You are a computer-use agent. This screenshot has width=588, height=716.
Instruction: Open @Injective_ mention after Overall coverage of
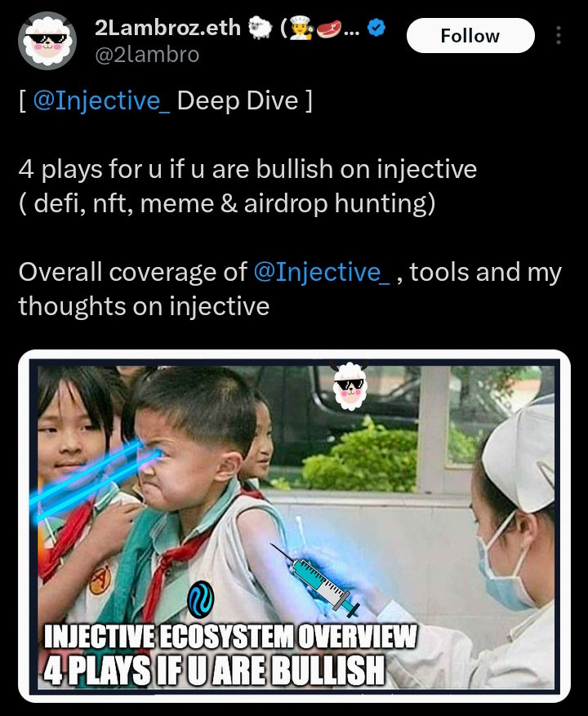[x=321, y=273]
